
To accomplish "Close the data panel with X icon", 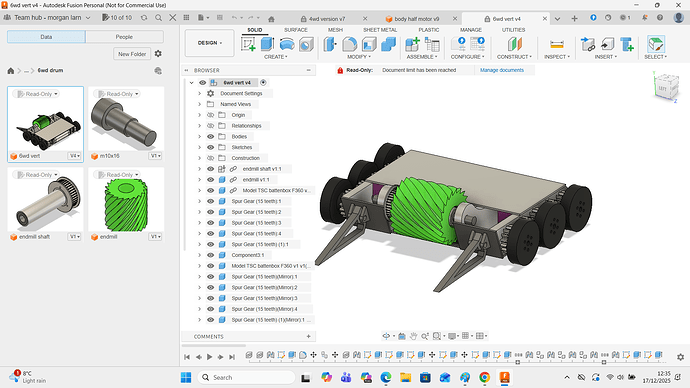I will pos(173,18).
